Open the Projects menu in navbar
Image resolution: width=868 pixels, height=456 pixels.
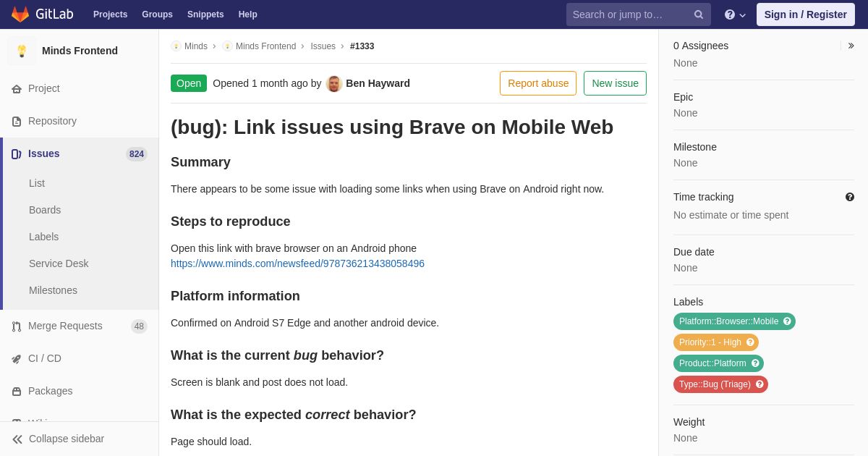pyautogui.click(x=110, y=14)
